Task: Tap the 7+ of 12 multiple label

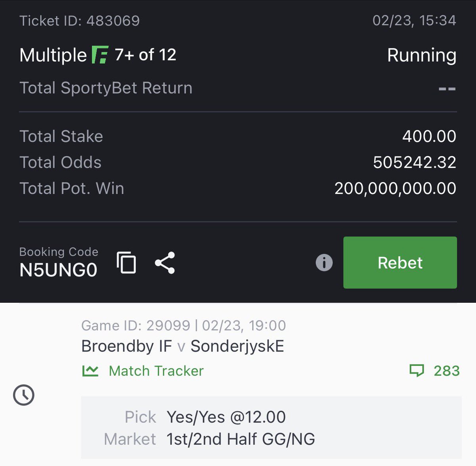Action: 145,55
